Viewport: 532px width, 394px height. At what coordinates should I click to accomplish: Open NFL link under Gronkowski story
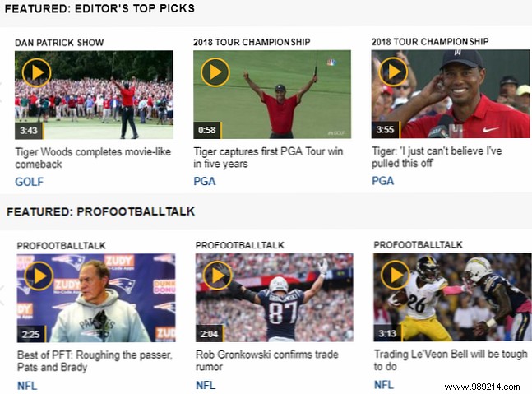pos(206,385)
